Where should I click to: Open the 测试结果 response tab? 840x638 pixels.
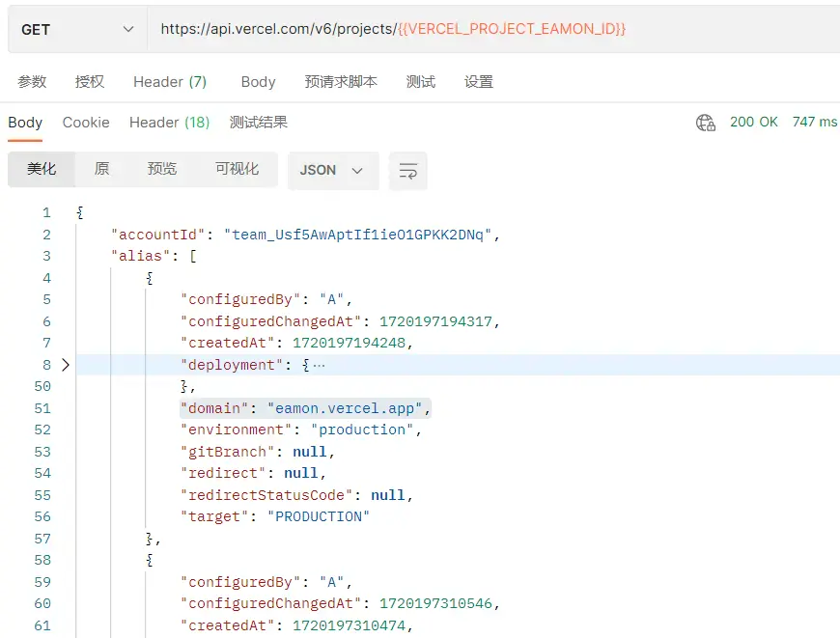pos(259,123)
